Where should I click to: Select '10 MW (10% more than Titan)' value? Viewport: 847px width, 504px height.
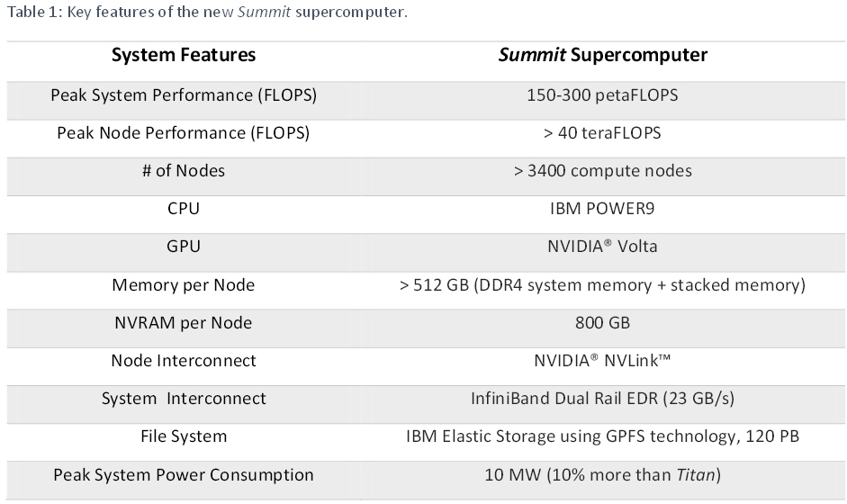602,475
